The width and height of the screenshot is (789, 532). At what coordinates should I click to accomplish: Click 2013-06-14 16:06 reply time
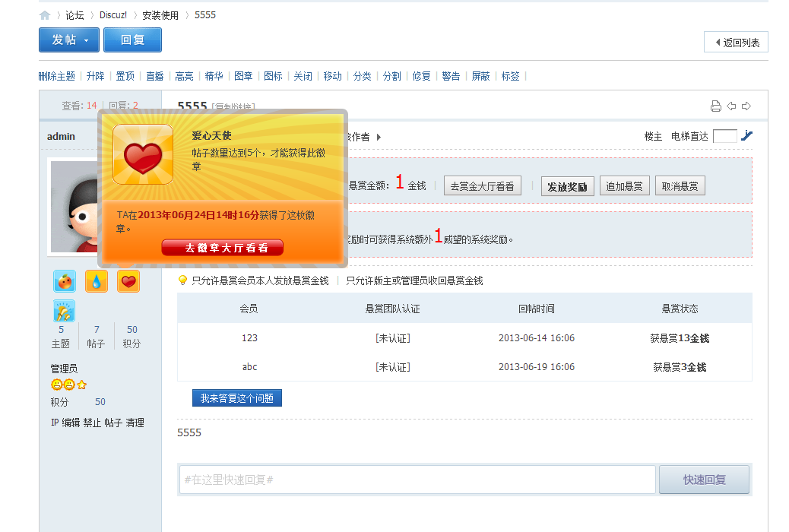537,337
